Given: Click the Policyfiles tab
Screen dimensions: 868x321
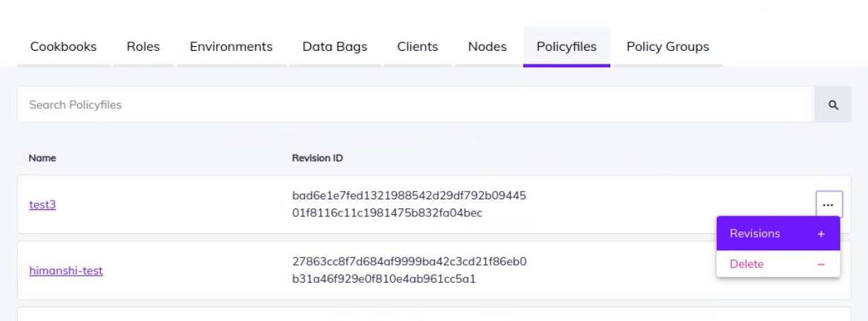Looking at the screenshot, I should [x=566, y=47].
